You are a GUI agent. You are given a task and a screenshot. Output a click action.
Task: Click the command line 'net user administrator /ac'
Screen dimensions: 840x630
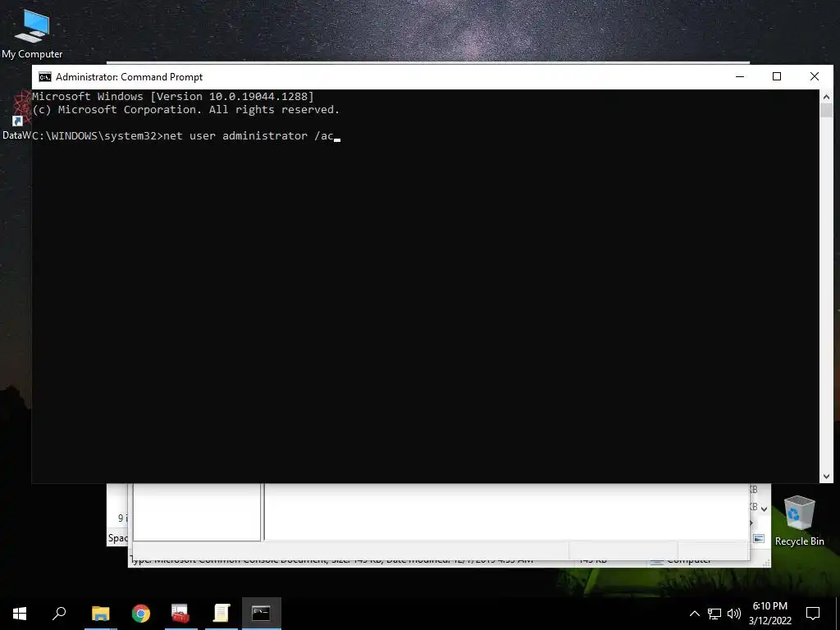coord(249,136)
